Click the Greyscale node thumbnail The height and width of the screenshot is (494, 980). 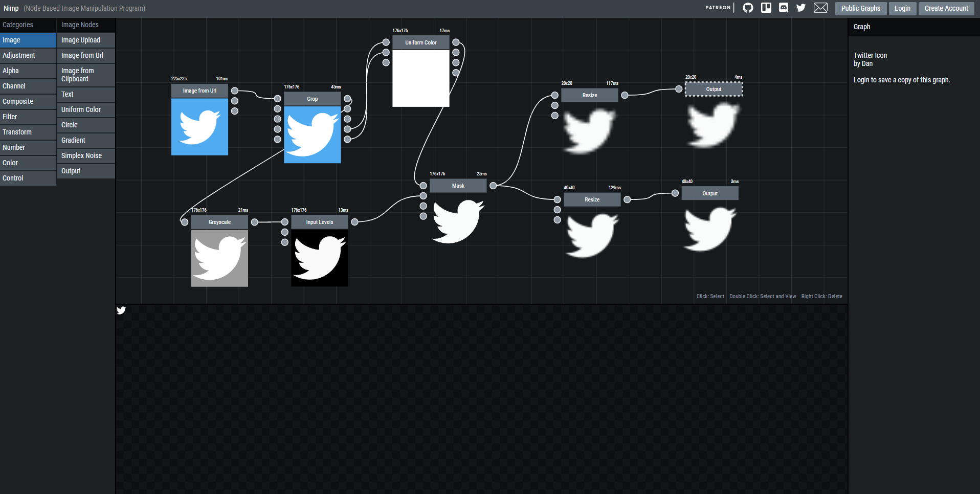coord(219,258)
